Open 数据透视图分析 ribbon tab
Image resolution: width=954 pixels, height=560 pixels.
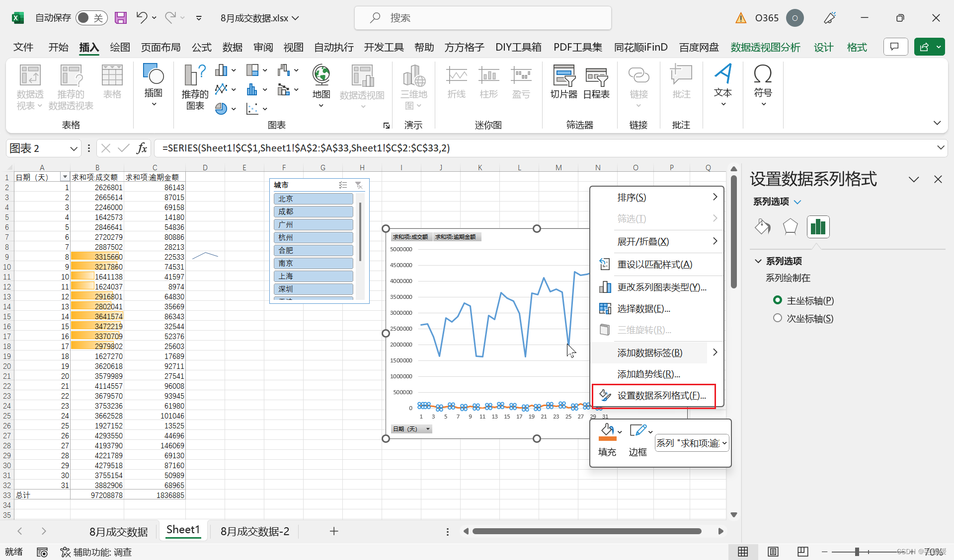pos(765,47)
